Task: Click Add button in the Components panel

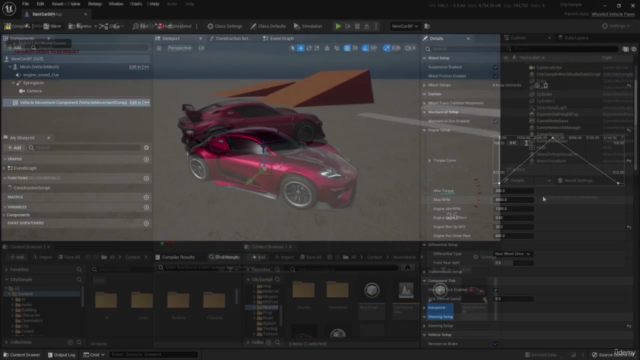Action: (15, 48)
